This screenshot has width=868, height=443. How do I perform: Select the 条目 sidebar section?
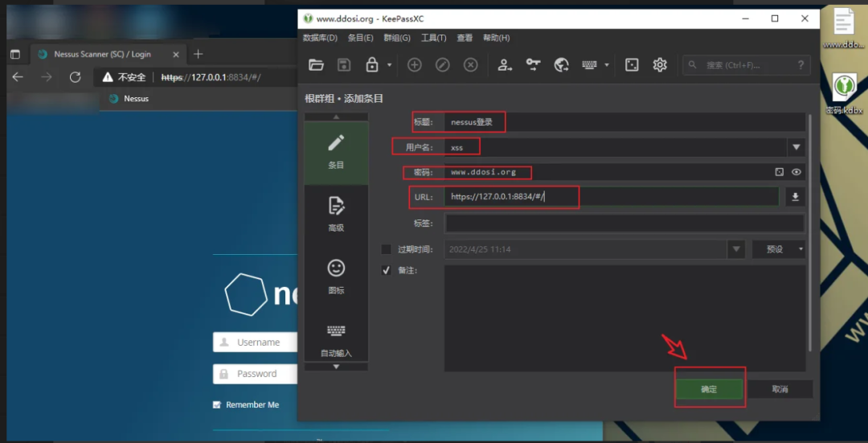tap(336, 153)
